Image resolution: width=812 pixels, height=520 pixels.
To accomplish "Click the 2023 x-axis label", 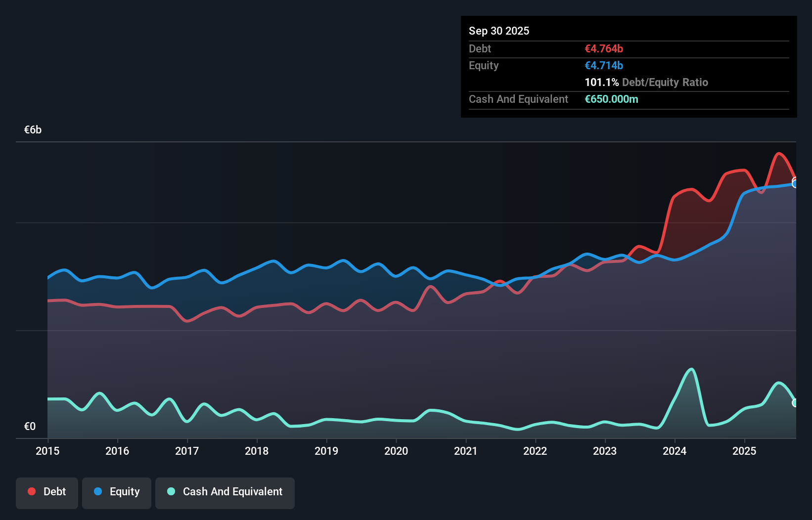I will point(605,451).
